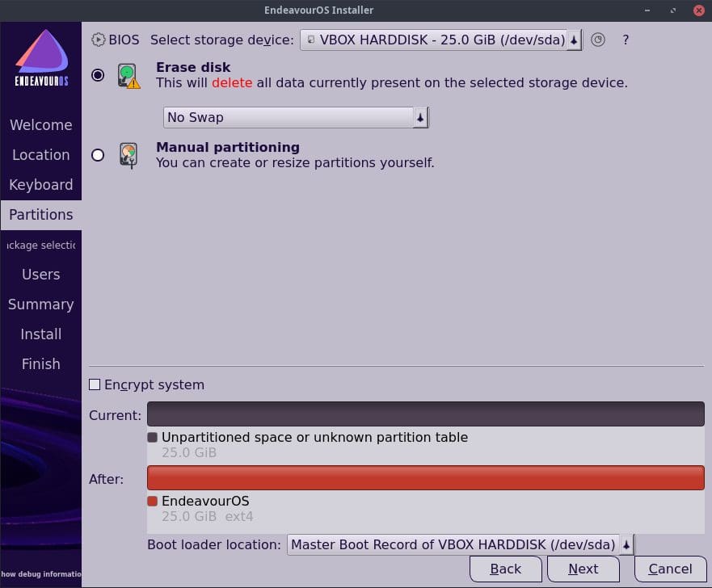Enable the Encrypt system checkbox

click(95, 384)
